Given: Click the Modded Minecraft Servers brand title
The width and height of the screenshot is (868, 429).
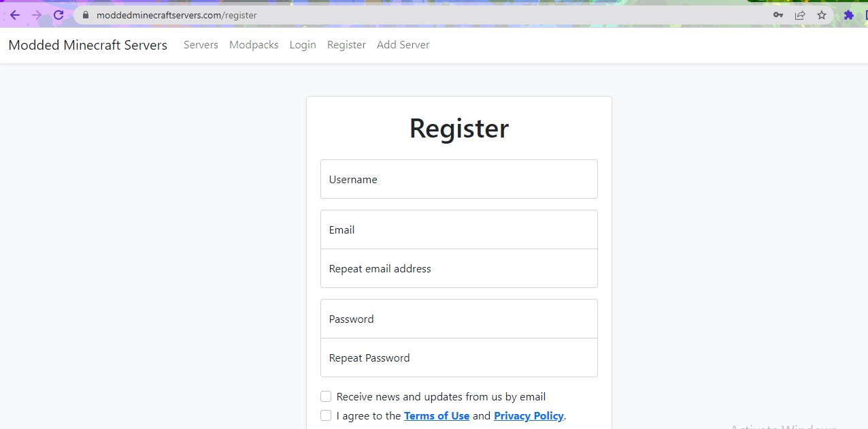Looking at the screenshot, I should pyautogui.click(x=88, y=45).
